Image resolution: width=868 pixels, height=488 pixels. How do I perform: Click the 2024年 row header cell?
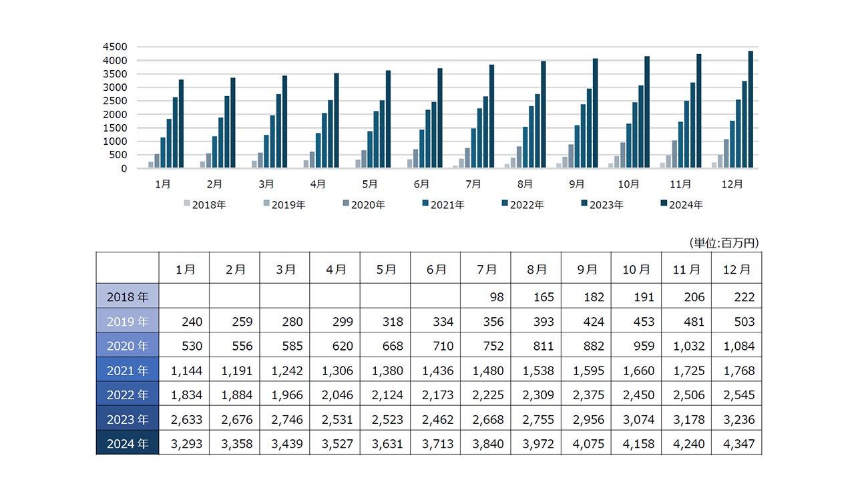pyautogui.click(x=128, y=443)
